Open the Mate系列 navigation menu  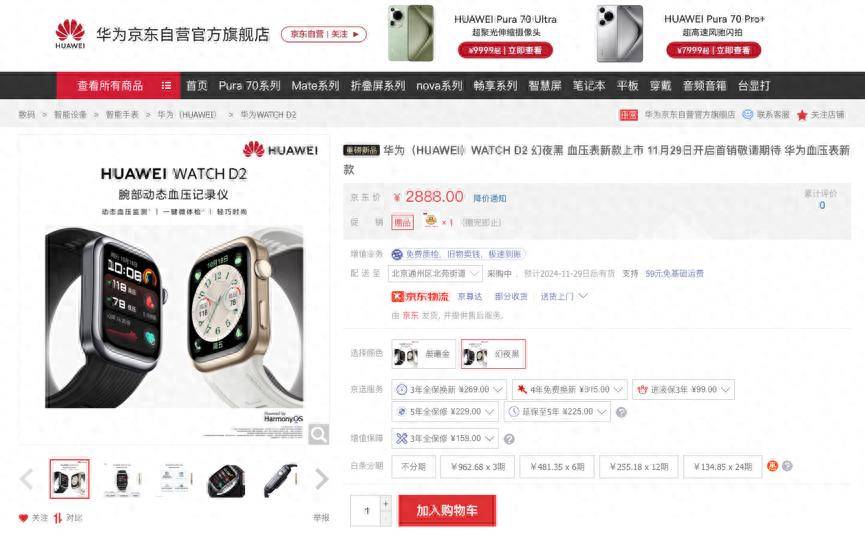tap(315, 86)
